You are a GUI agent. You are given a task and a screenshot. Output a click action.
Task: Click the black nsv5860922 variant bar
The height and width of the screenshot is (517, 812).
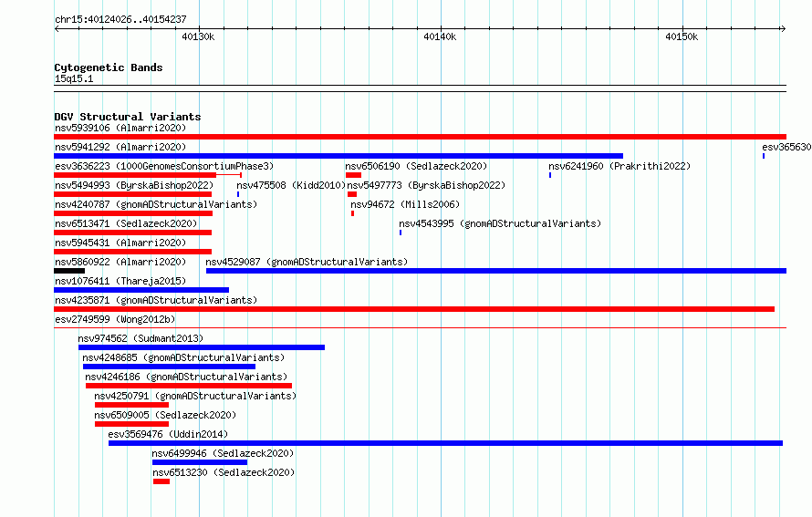[69, 271]
